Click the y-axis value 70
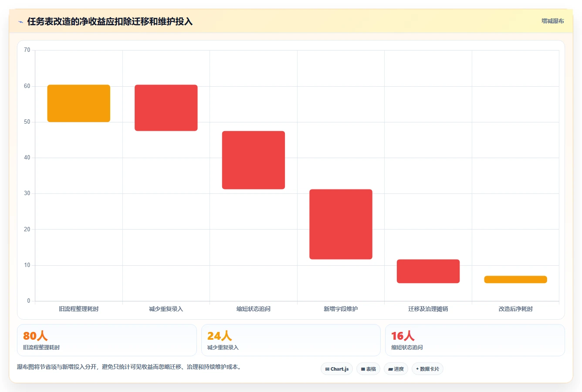Viewport: 582px width, 392px height. 27,50
